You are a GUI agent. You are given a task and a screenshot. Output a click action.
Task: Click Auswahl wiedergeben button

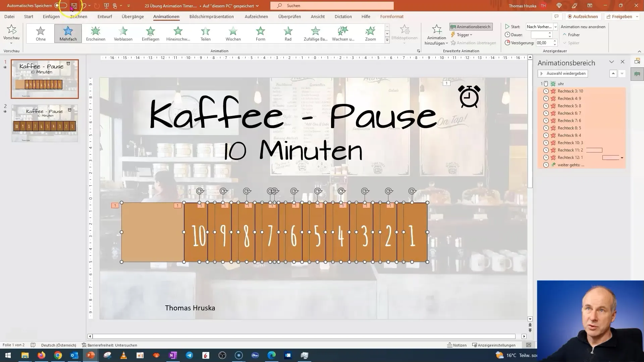pos(563,73)
